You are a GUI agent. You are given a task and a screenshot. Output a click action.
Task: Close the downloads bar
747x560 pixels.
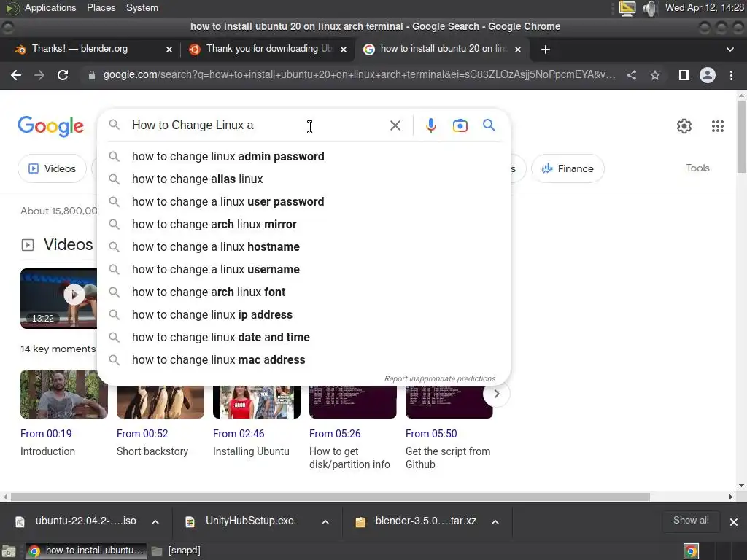click(x=734, y=522)
